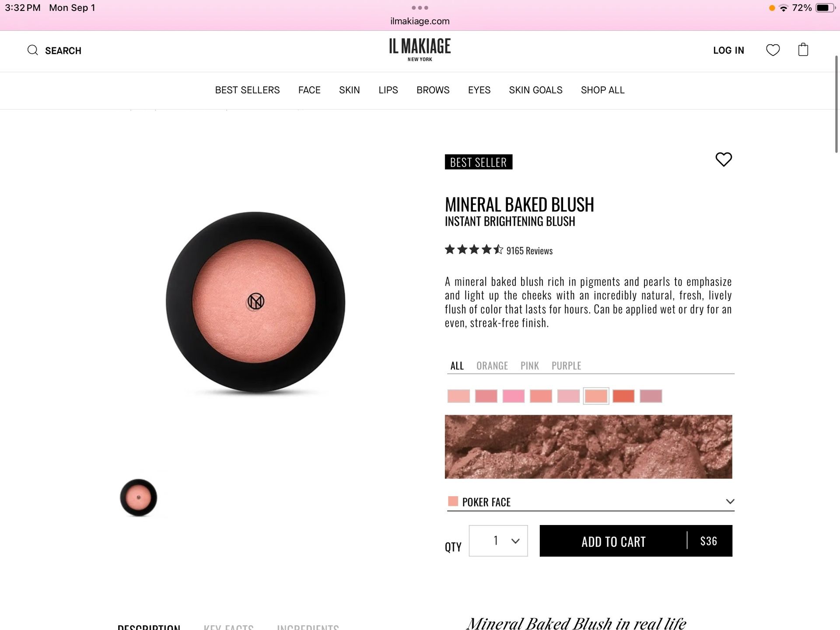Click the blush product thumbnail
This screenshot has height=630, width=840.
pos(139,497)
